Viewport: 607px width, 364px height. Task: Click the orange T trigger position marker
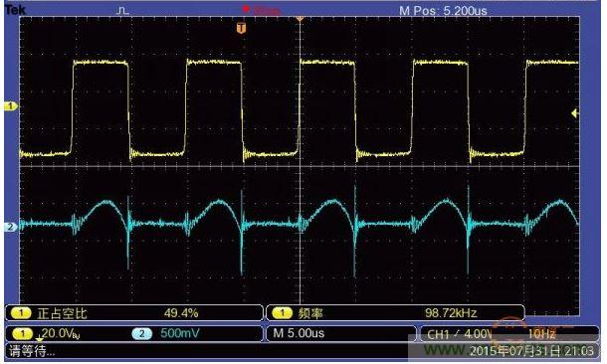[x=241, y=28]
